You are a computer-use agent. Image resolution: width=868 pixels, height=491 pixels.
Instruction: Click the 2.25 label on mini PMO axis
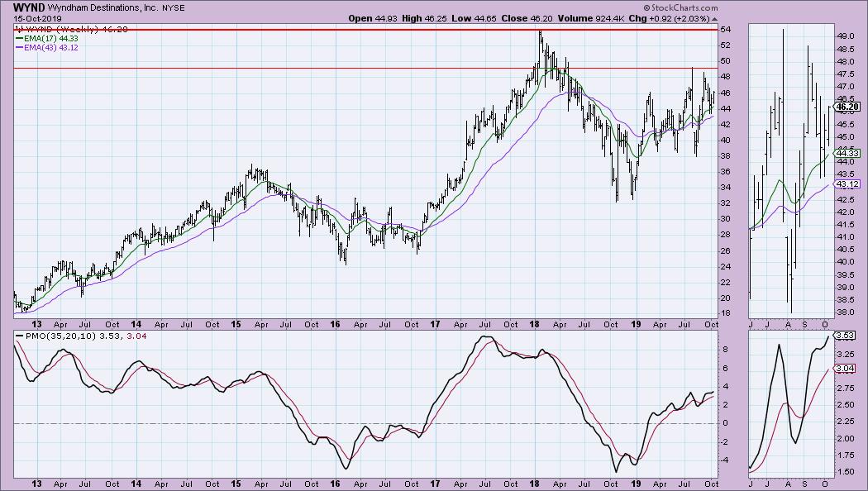[844, 422]
